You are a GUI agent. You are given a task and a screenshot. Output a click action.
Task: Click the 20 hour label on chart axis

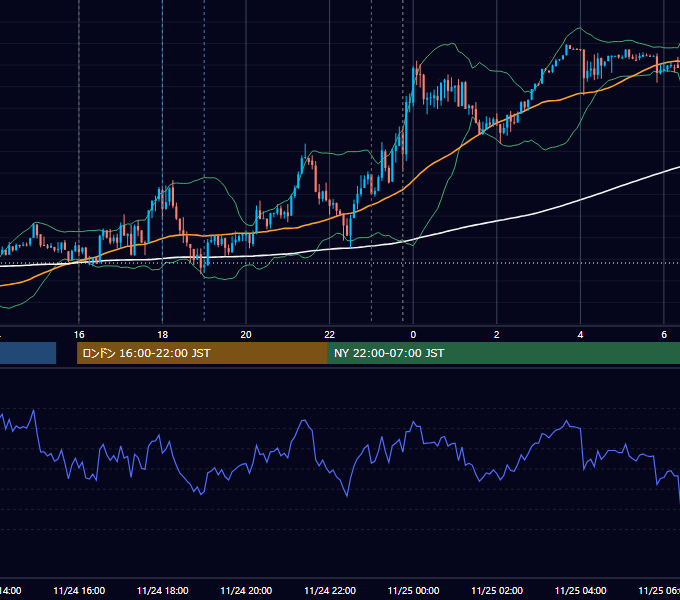[x=246, y=335]
